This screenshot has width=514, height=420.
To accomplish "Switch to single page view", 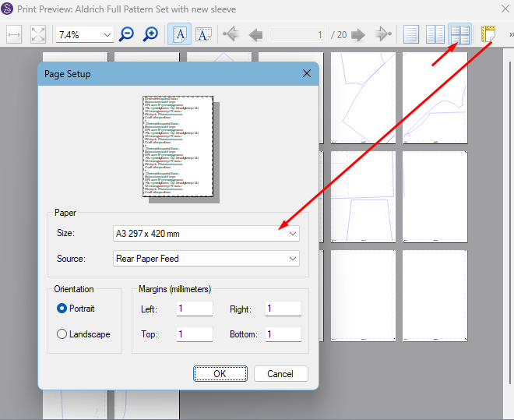I will [411, 34].
